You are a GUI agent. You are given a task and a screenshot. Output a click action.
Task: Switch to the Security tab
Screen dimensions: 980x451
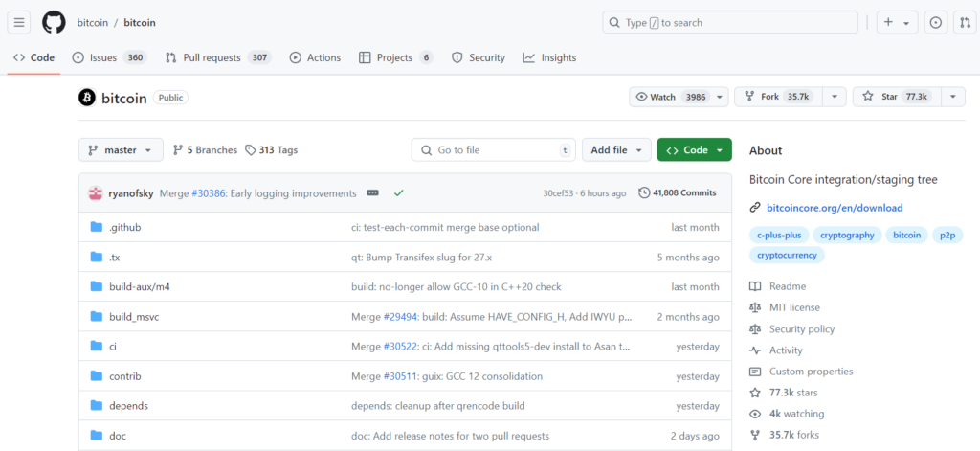coord(479,57)
